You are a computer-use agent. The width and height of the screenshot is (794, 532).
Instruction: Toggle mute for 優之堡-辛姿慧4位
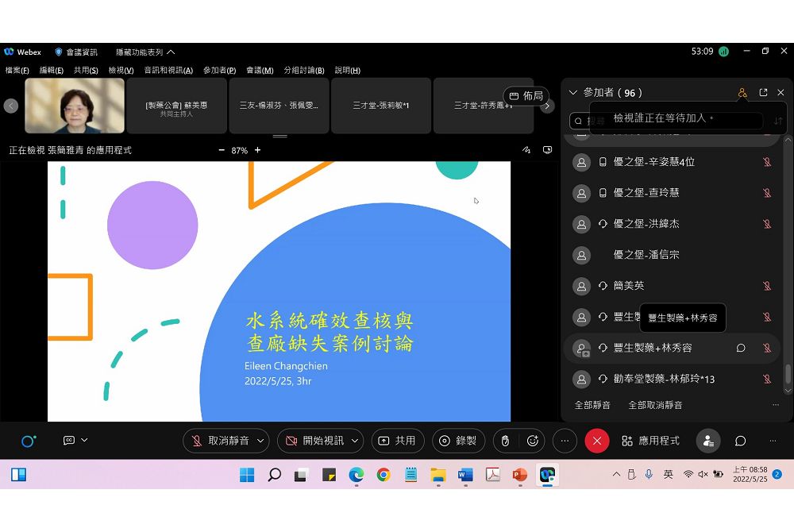click(767, 162)
